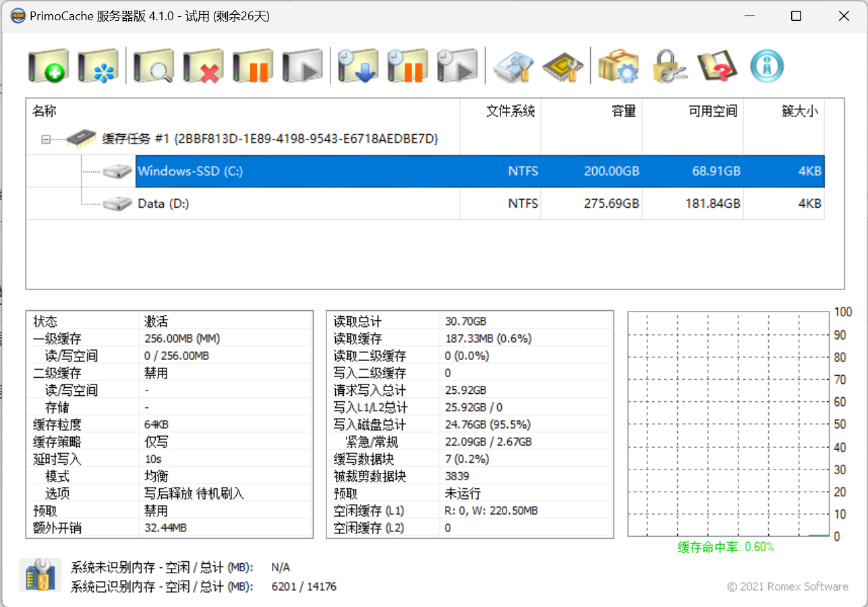Image resolution: width=868 pixels, height=607 pixels.
Task: Click the drive icon beside Data (D:)
Action: point(118,203)
